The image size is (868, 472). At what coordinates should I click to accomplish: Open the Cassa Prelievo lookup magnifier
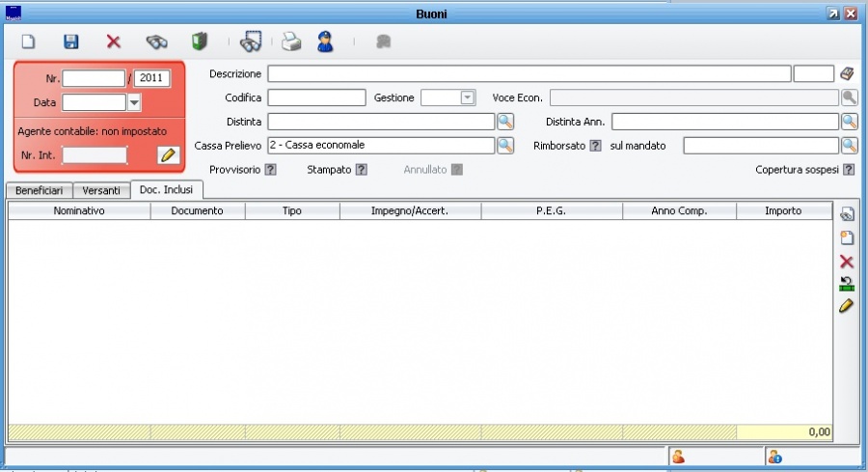[x=505, y=146]
